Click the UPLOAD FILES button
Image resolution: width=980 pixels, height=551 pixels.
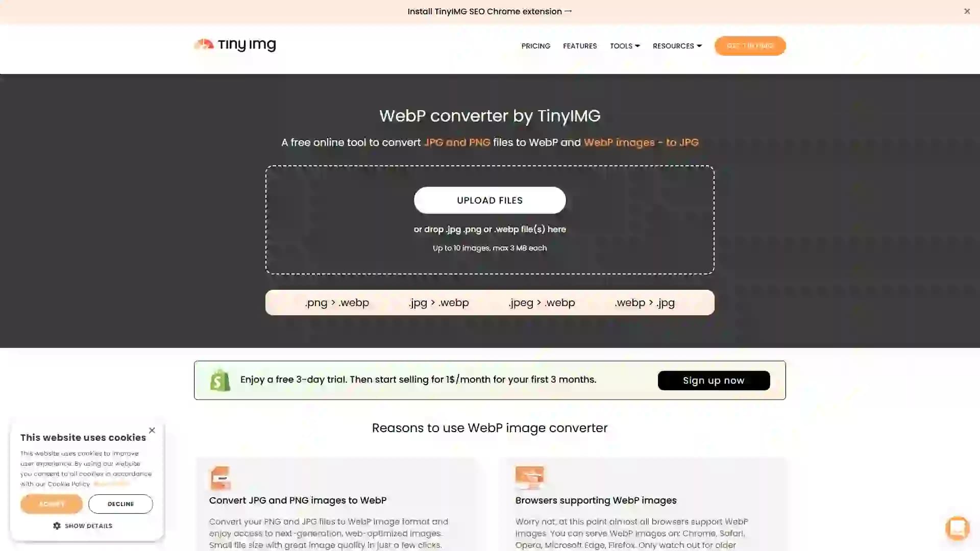pyautogui.click(x=489, y=200)
